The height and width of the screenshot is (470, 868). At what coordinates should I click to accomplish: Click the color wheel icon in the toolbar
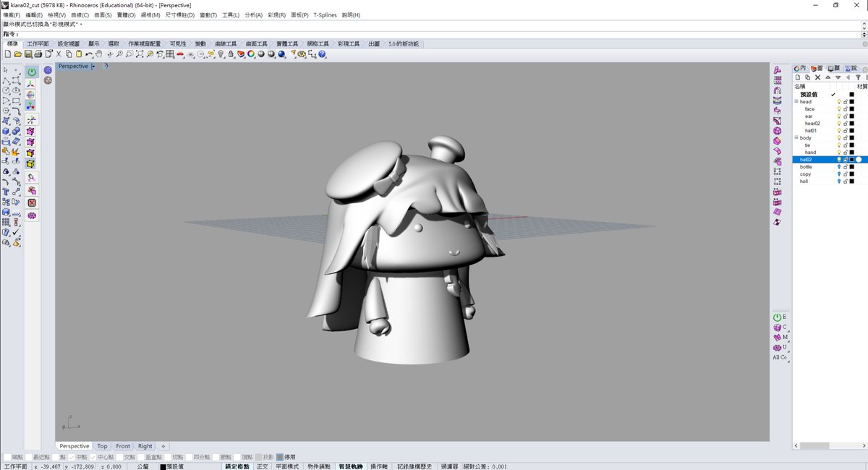251,54
